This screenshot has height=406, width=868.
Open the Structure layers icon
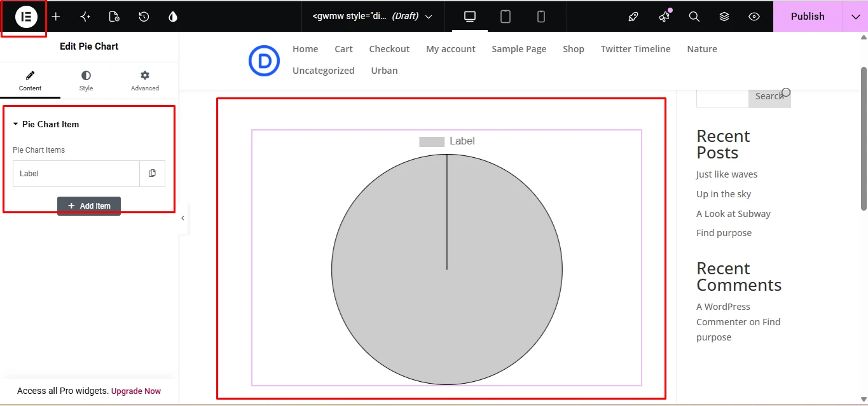(x=724, y=17)
